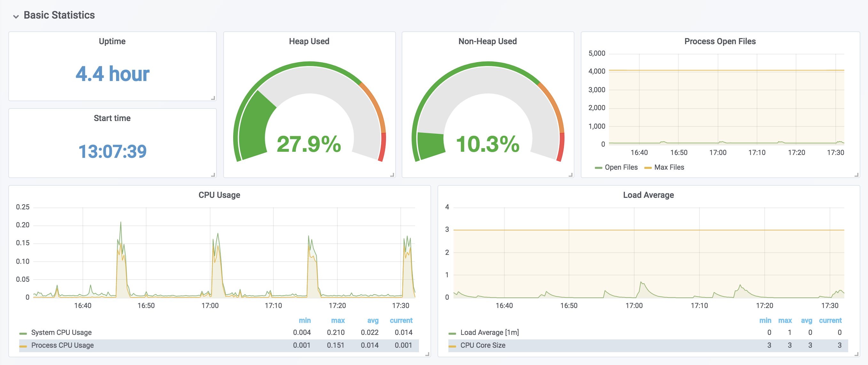Toggle Open Files series in legend
Viewport: 868px width, 365px height.
coord(621,167)
